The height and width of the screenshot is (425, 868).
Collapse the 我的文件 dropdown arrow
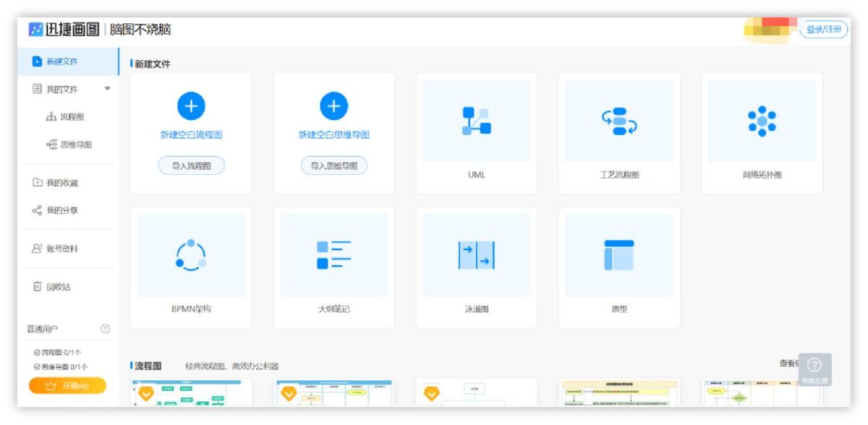coord(108,89)
